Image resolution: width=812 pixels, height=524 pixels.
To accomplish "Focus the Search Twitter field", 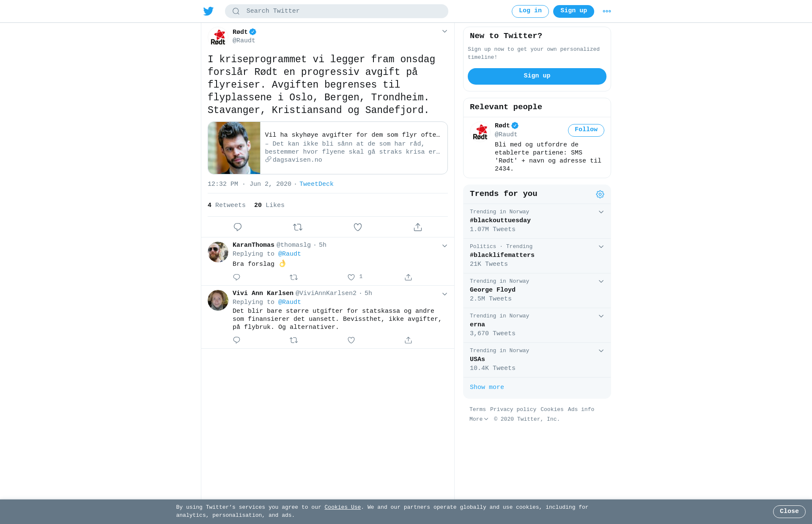I will pyautogui.click(x=337, y=11).
